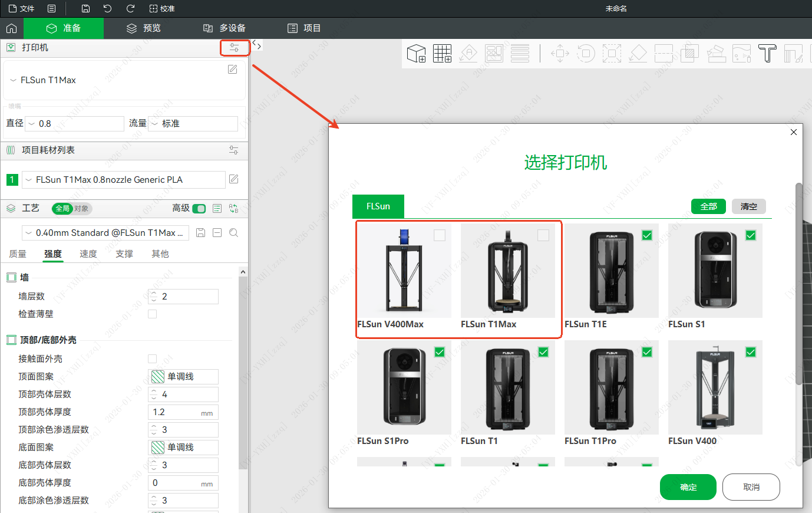Select the Text tool in the toolbar
The width and height of the screenshot is (812, 513).
click(x=767, y=54)
